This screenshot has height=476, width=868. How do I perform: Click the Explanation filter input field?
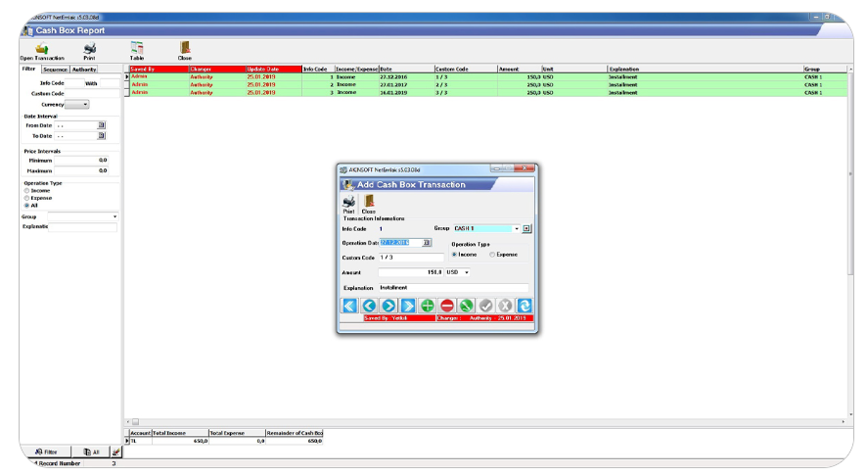point(83,226)
